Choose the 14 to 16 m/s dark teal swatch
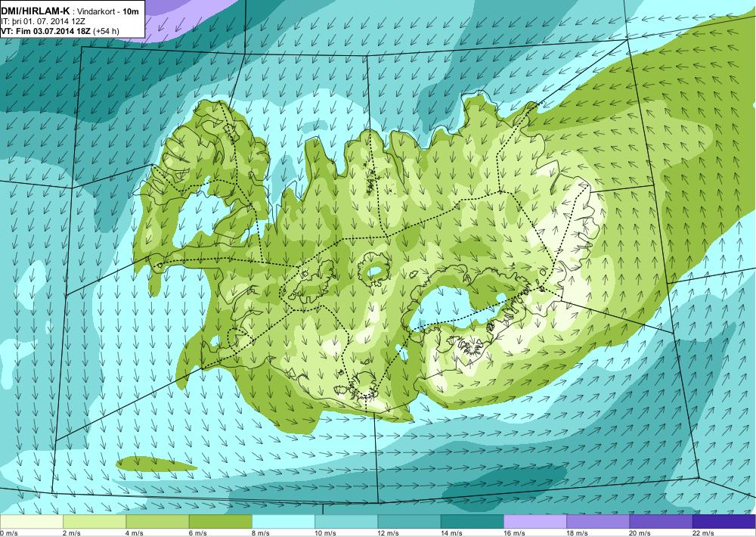Image resolution: width=756 pixels, height=537 pixels. pos(472,522)
